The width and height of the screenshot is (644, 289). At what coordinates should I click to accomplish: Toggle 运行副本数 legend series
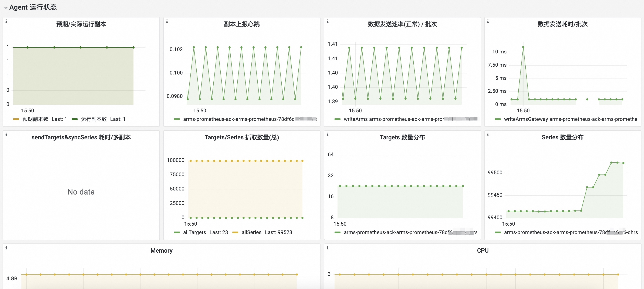[94, 119]
